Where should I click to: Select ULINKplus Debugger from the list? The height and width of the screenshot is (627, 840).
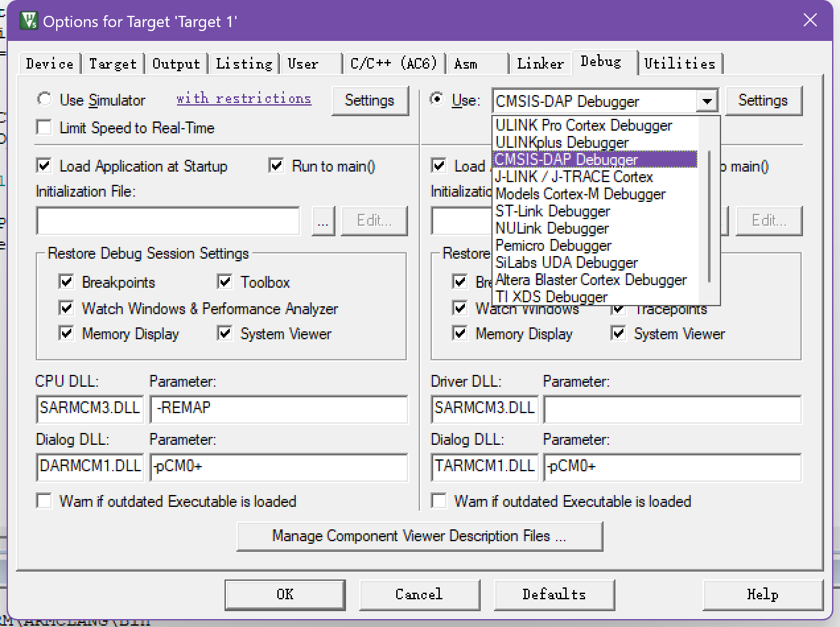(x=562, y=143)
